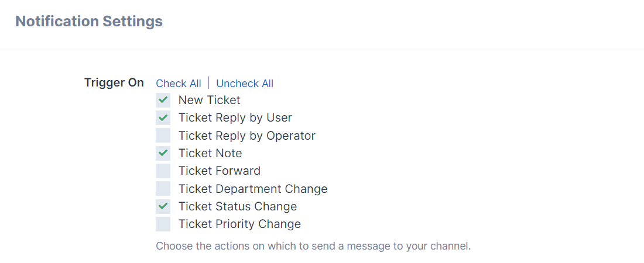Click the 'Ticket Department Change' label text

(x=252, y=189)
